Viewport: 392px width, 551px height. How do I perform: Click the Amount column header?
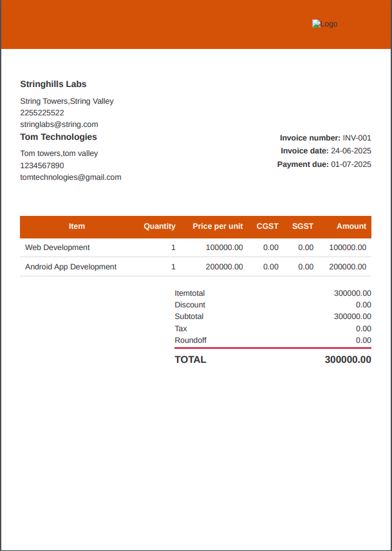pos(351,226)
